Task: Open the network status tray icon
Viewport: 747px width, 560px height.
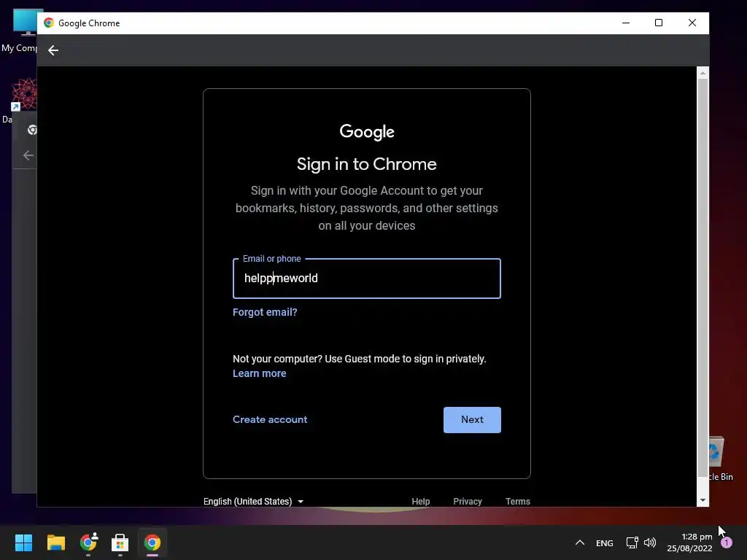Action: [632, 542]
